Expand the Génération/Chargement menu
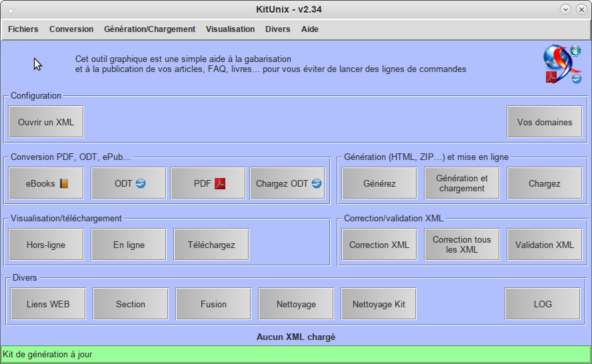This screenshot has height=364, width=592. click(149, 29)
